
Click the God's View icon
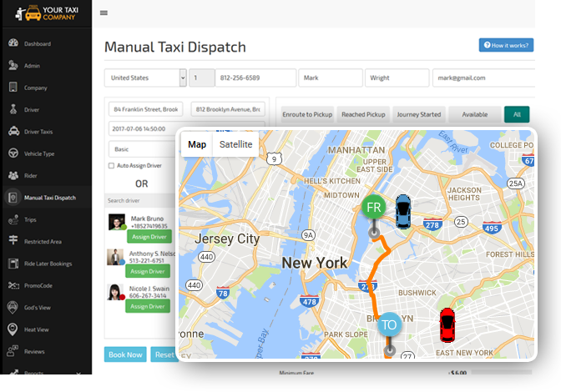(x=13, y=307)
